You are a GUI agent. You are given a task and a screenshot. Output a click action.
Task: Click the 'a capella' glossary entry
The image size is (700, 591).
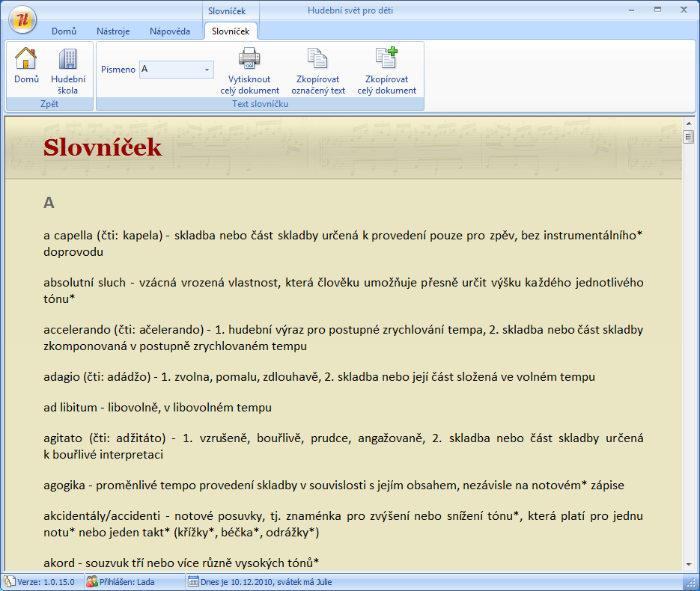coord(344,244)
